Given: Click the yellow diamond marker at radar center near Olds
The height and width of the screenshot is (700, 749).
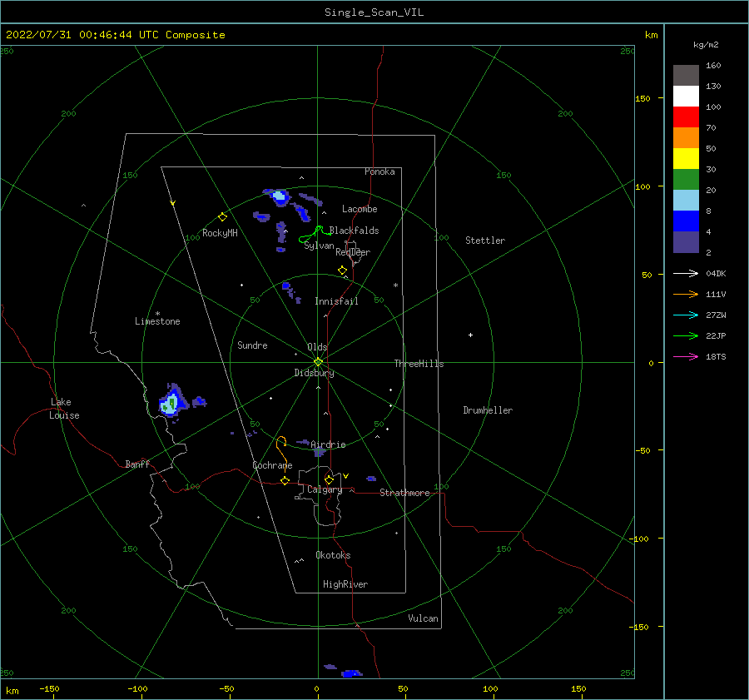Looking at the screenshot, I should coord(318,362).
